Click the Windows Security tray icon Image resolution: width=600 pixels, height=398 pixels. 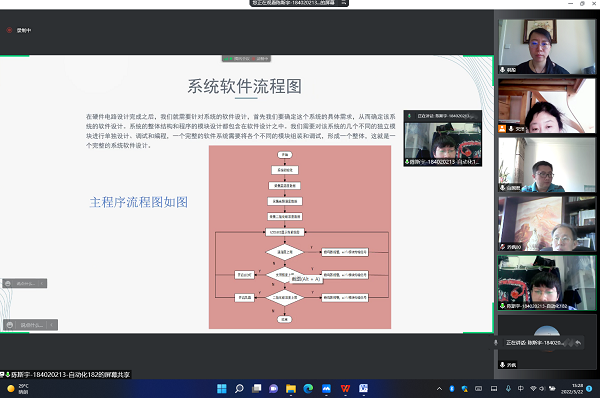pos(465,389)
